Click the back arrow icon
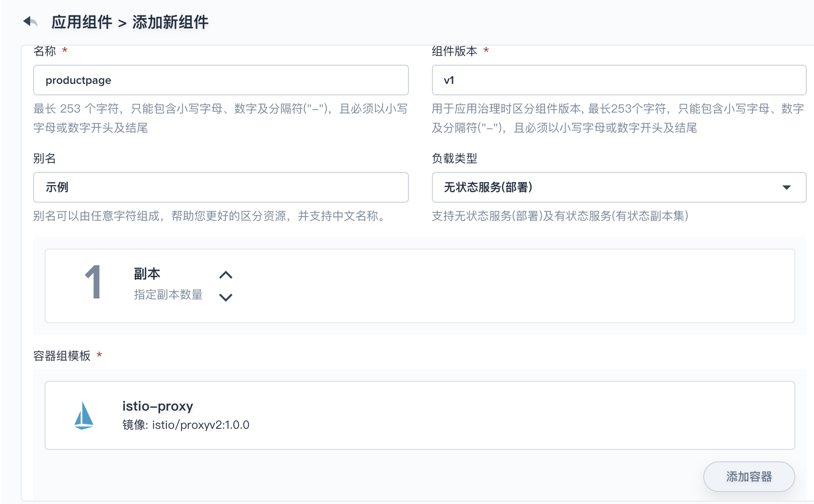Image resolution: width=814 pixels, height=504 pixels. pos(30,22)
